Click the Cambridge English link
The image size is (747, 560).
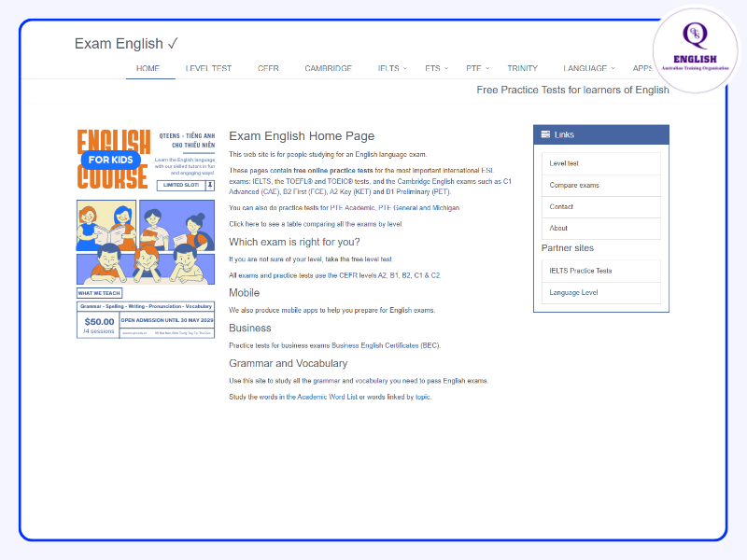(x=426, y=181)
